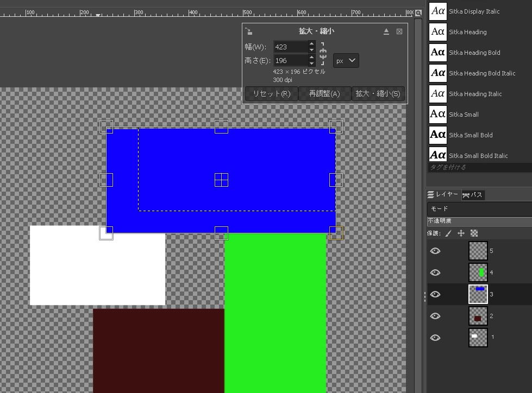Click the zoom magnifier icon by the ruler
The height and width of the screenshot is (393, 532).
(418, 13)
